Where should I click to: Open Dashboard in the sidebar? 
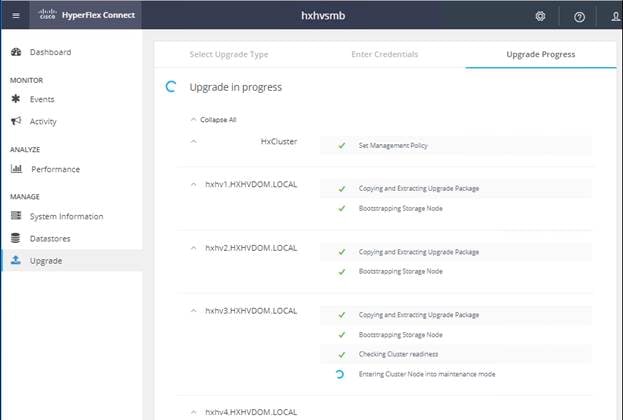pyautogui.click(x=50, y=52)
